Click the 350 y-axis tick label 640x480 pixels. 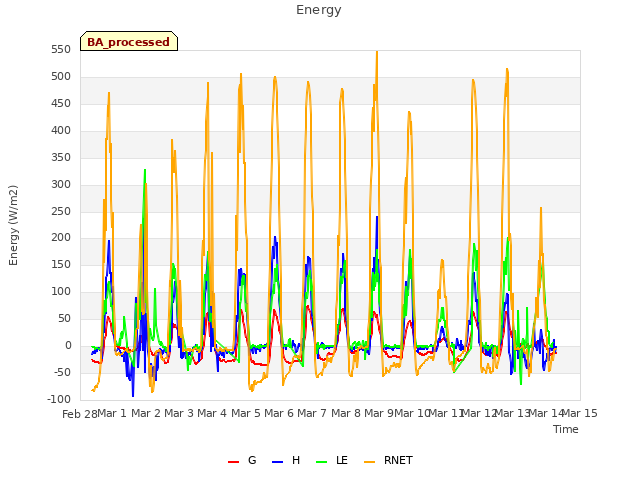61,158
